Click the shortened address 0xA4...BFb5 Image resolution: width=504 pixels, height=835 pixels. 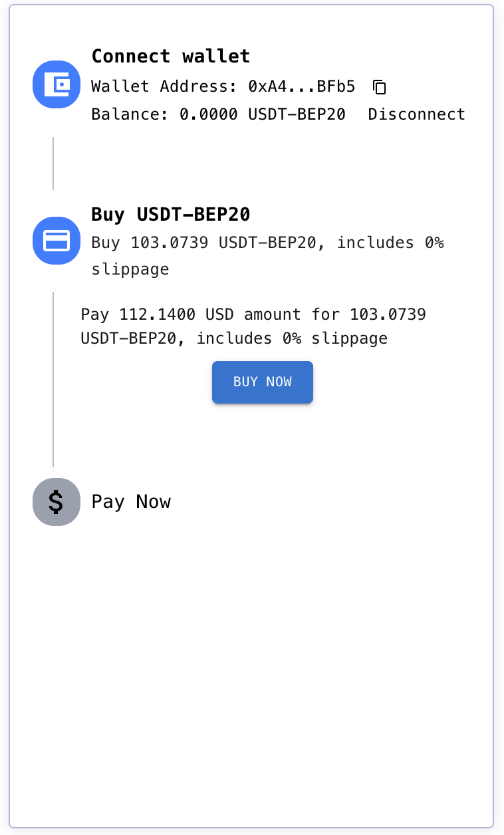point(302,86)
